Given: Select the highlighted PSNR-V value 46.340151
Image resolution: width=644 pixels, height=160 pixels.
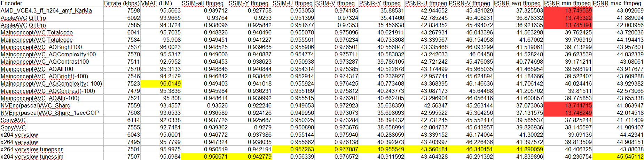Looking at the screenshot, I should pos(471,150).
